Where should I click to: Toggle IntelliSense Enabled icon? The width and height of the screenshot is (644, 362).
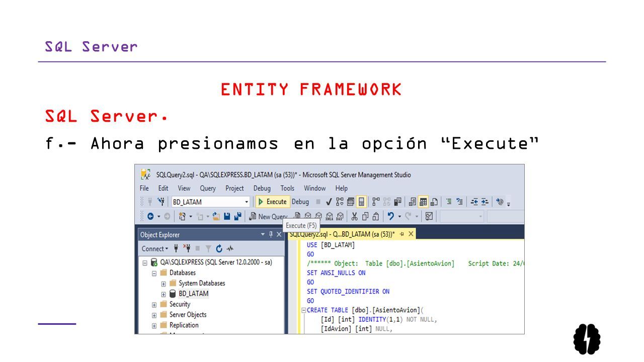pos(361,202)
